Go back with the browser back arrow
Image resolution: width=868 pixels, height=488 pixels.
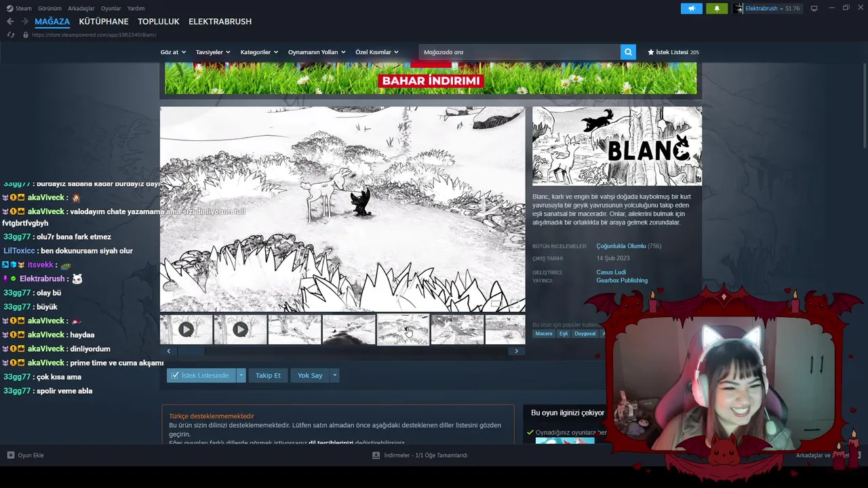coord(10,22)
